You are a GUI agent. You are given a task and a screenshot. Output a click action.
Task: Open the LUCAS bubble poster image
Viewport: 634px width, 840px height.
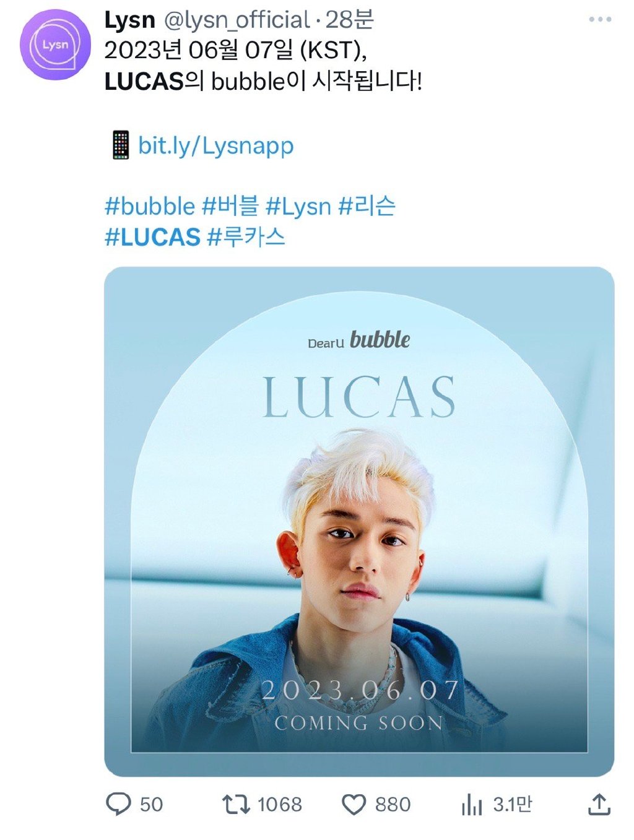pyautogui.click(x=359, y=522)
